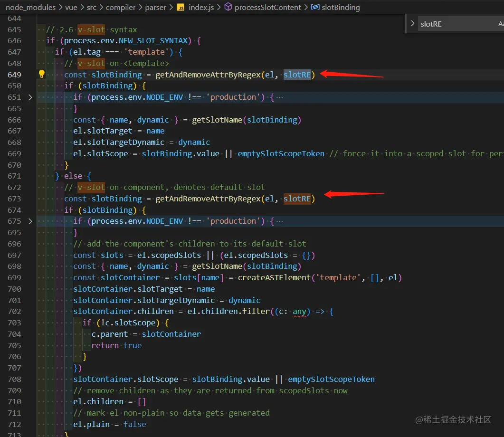
Task: Open node_modules breadcrumb segment
Action: click(x=30, y=7)
